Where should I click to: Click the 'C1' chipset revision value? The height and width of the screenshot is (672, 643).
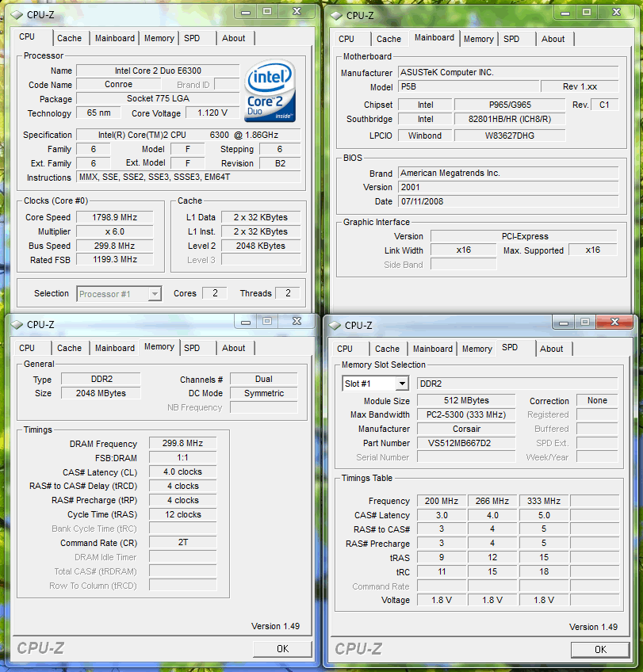[x=604, y=105]
